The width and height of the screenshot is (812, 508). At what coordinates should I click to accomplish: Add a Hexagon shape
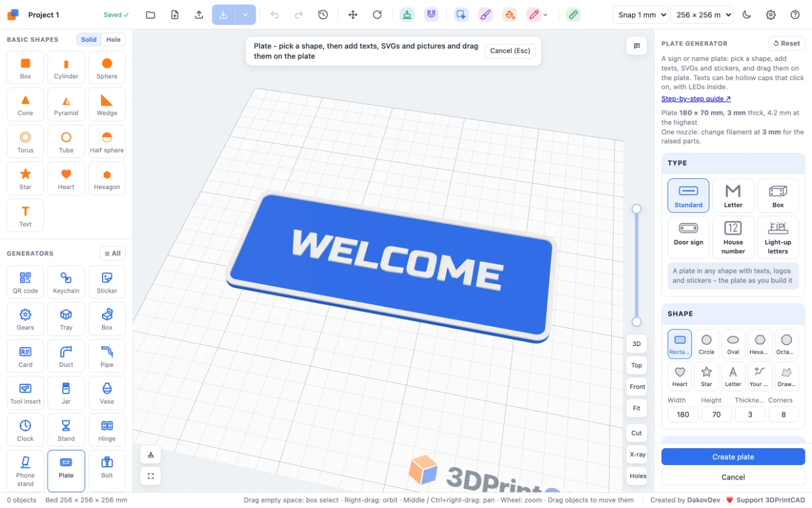coord(107,178)
